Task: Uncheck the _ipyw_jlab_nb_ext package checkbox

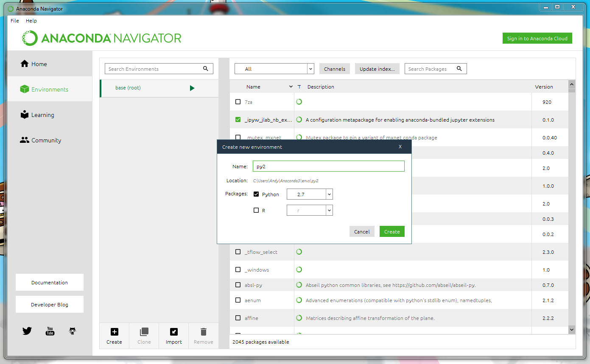Action: click(x=238, y=119)
